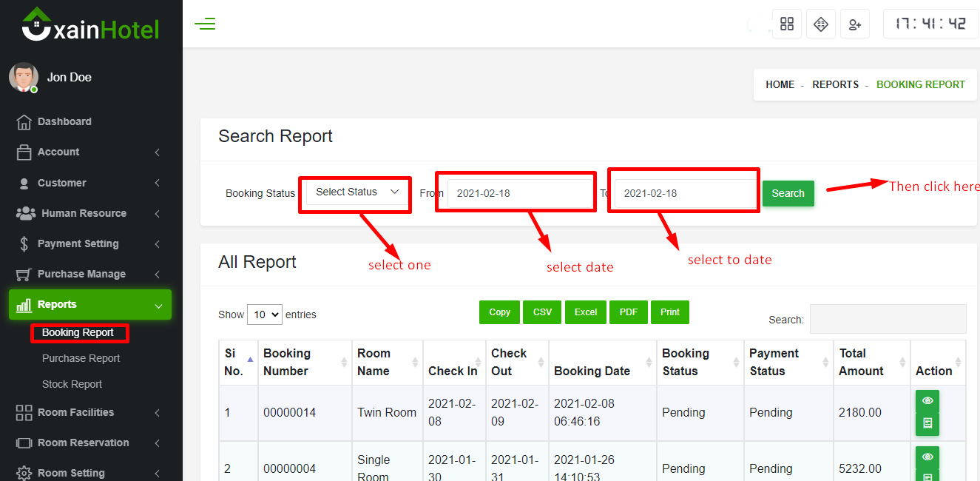The image size is (980, 481).
Task: Click the Dashboard home icon in sidebar
Action: (24, 122)
